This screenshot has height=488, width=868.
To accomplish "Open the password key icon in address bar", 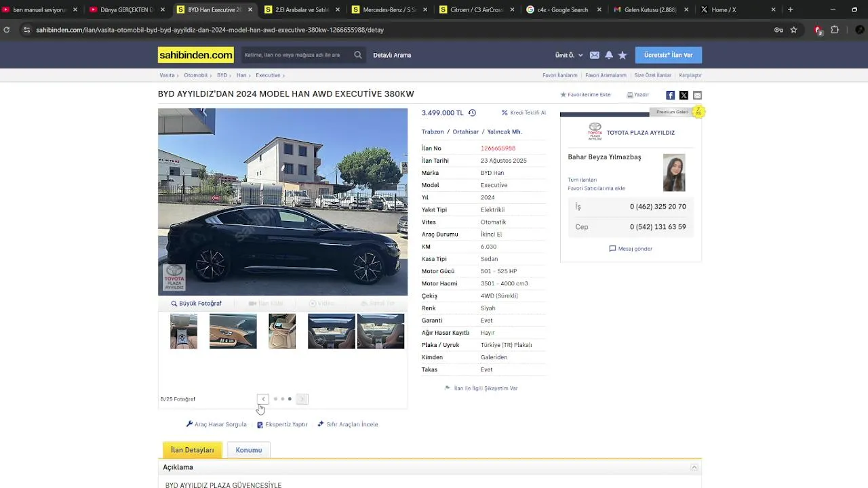I will point(778,30).
